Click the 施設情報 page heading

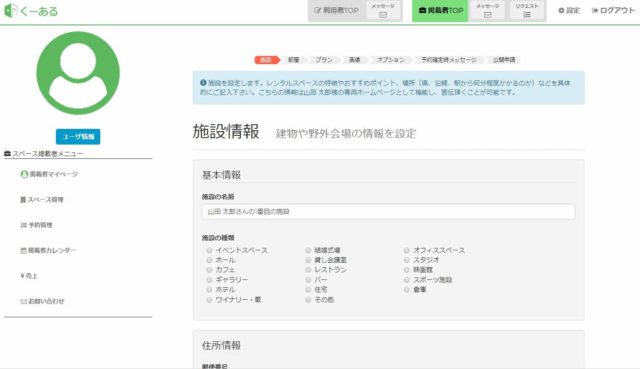(x=226, y=132)
